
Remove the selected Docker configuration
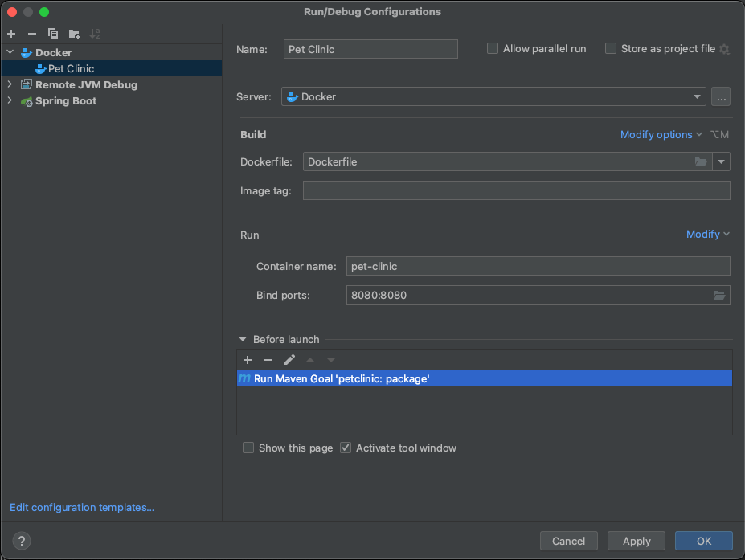coord(31,34)
